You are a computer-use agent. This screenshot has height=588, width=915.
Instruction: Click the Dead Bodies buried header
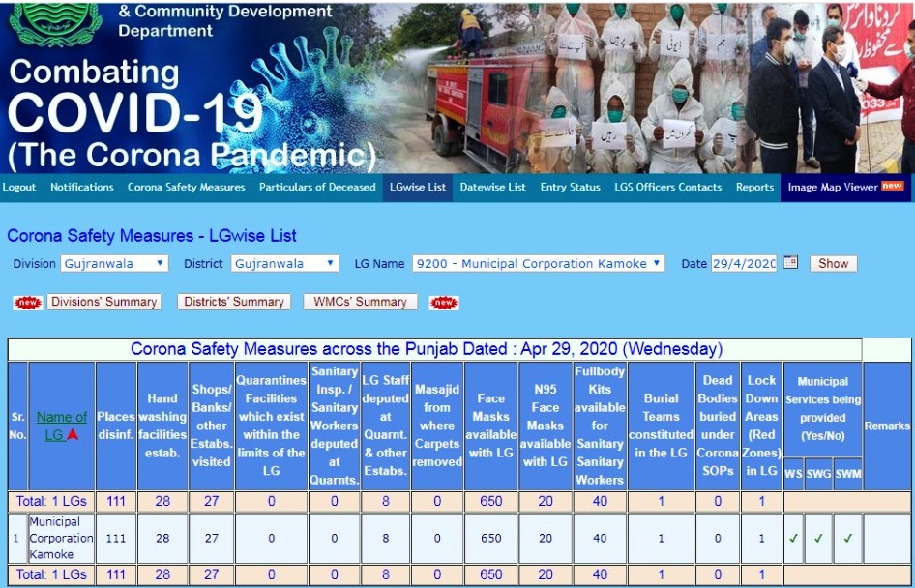718,426
